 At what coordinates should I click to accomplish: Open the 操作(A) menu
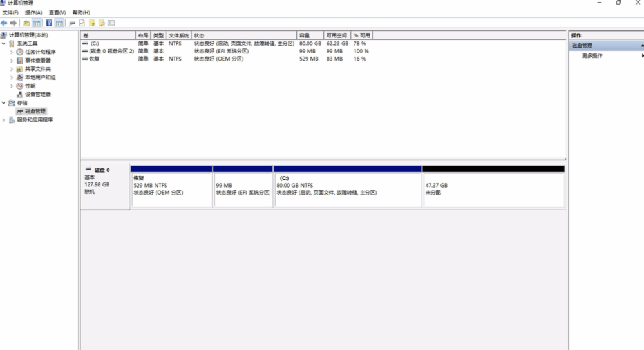click(x=33, y=13)
